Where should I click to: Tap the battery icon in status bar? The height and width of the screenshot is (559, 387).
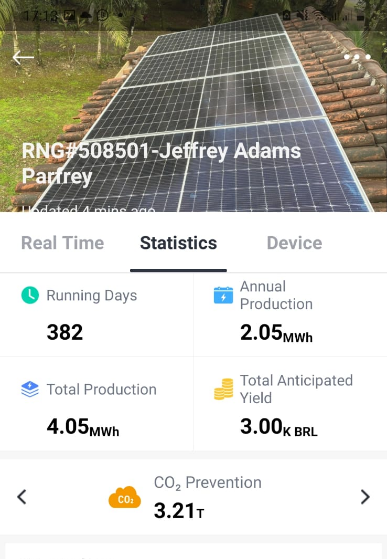(x=361, y=16)
